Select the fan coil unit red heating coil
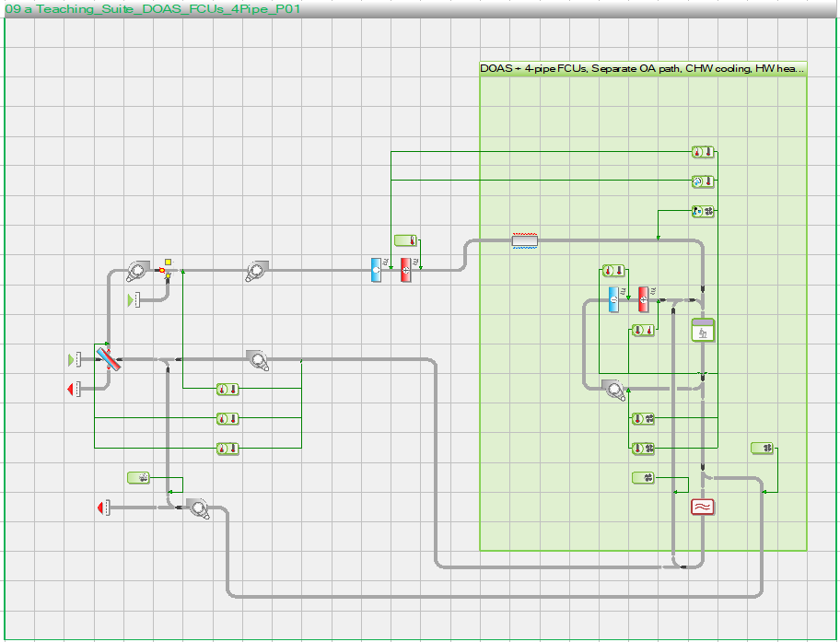Screen dimensions: 840x642 [644, 299]
